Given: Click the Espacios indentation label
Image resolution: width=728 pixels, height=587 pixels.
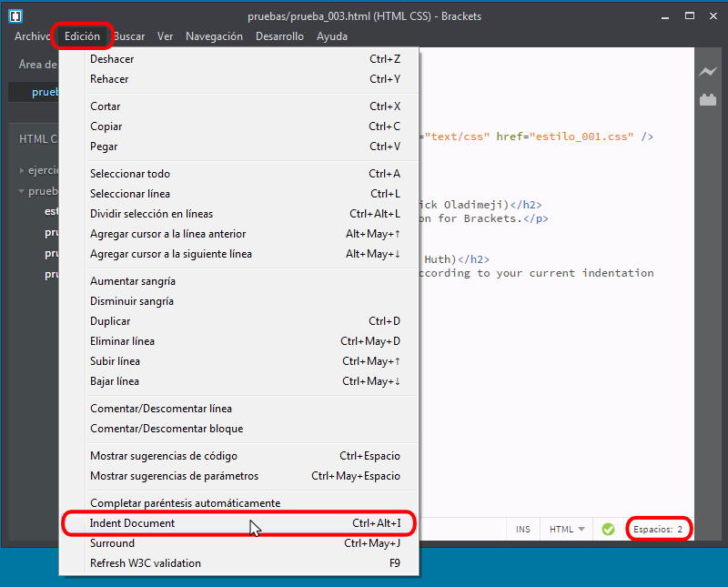Looking at the screenshot, I should (652, 530).
